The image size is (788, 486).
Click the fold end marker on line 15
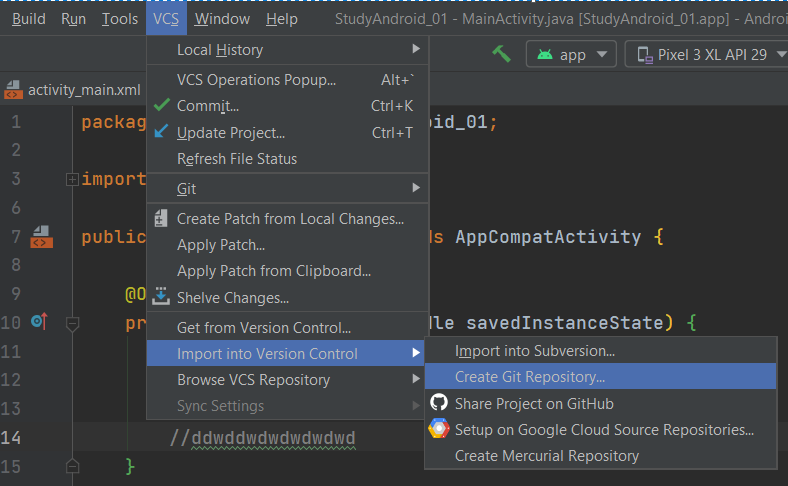[72, 467]
